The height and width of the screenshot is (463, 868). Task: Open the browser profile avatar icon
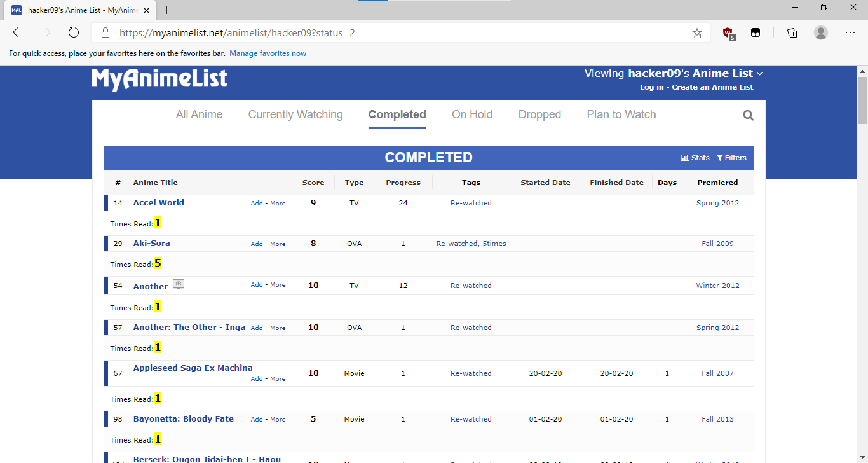pos(821,32)
